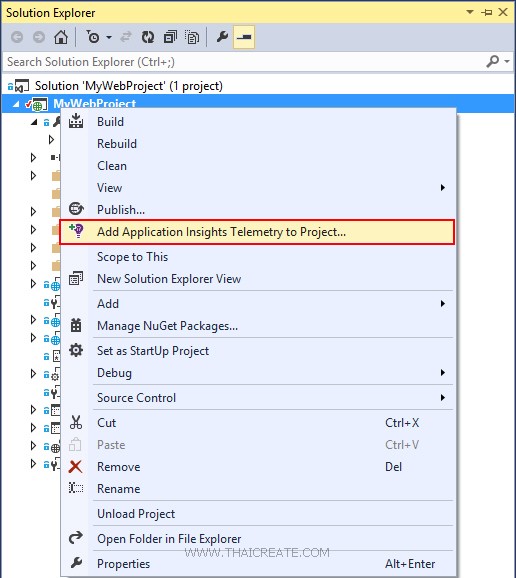Focus the Search Solution Explorer field
The image size is (516, 578).
point(243,62)
